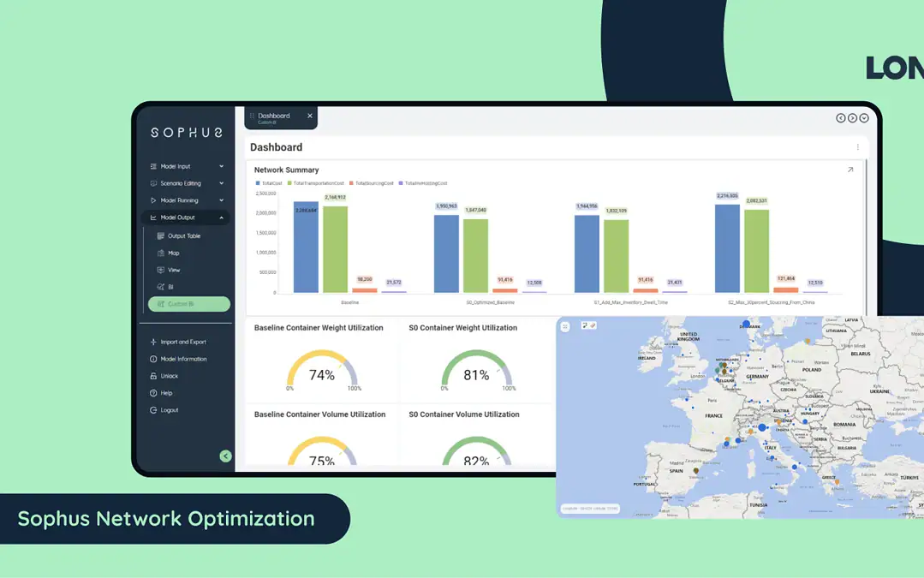Click the map eraser tool icon

coord(593,325)
